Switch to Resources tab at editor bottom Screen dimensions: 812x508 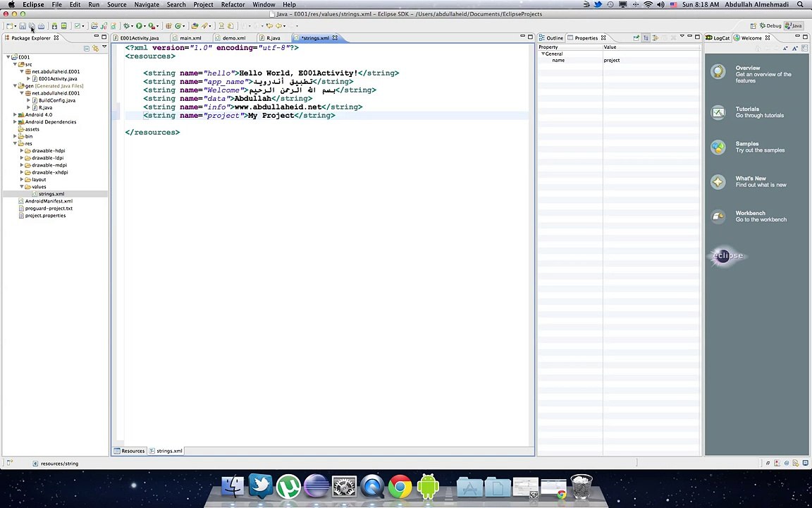click(x=130, y=451)
